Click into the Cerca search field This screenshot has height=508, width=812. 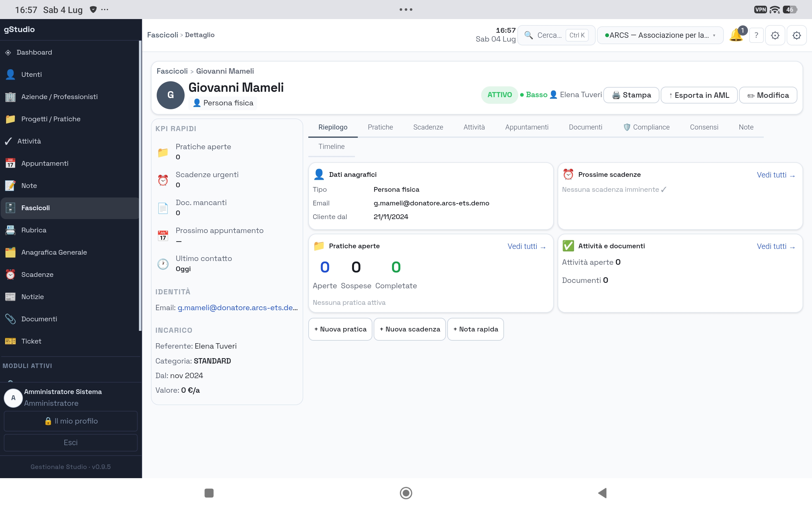556,35
